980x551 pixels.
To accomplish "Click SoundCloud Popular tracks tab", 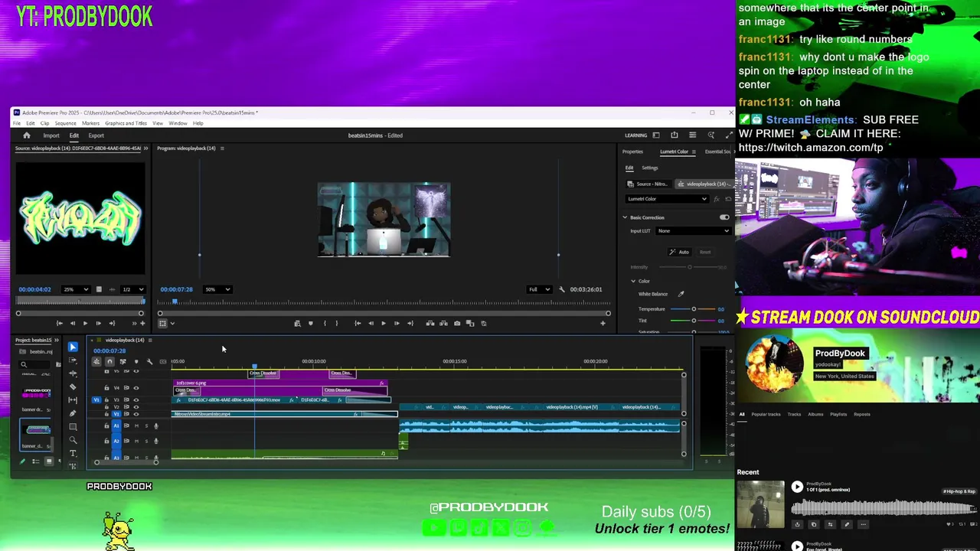I will click(x=766, y=415).
